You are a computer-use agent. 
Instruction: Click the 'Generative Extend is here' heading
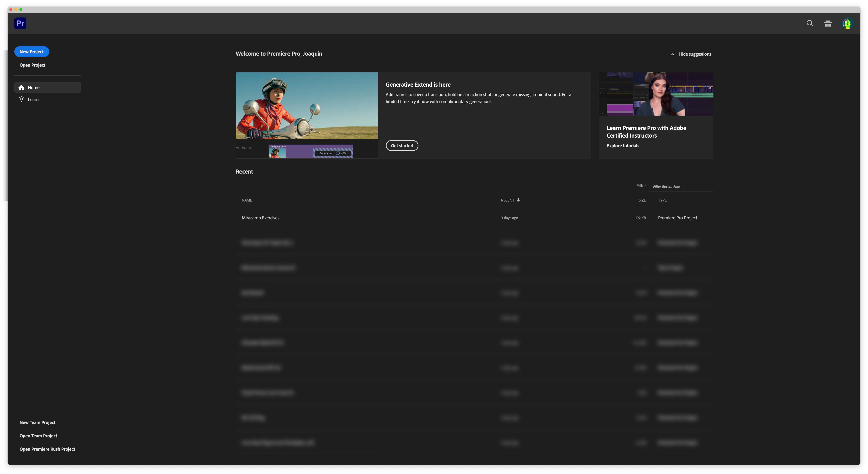click(x=418, y=85)
